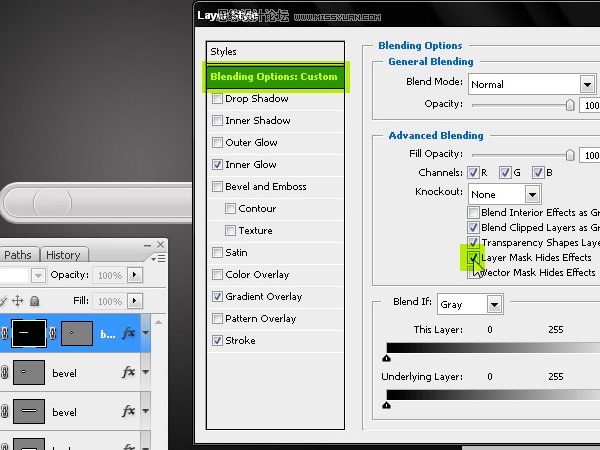Image resolution: width=600 pixels, height=450 pixels.
Task: Click fx icon on bar-thumbnail bevel layer
Action: pos(129,411)
